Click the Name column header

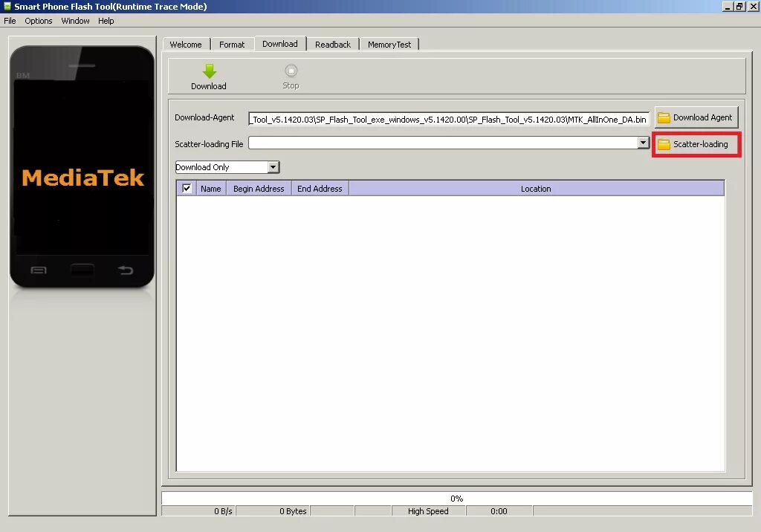[x=210, y=188]
